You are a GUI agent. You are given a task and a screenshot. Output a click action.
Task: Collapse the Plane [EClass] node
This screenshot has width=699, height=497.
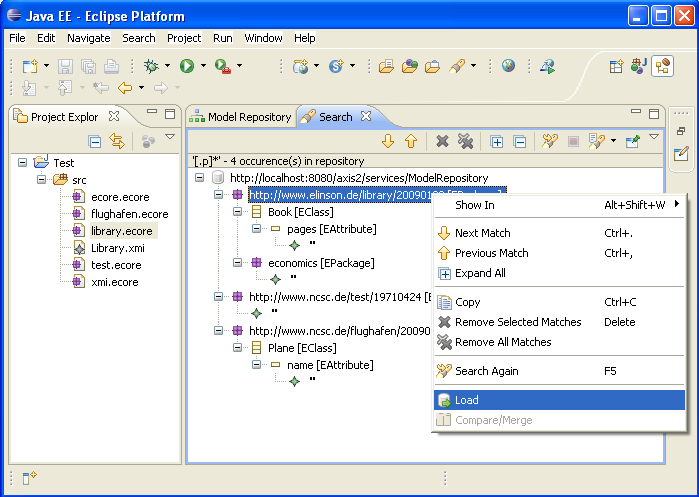pos(238,347)
